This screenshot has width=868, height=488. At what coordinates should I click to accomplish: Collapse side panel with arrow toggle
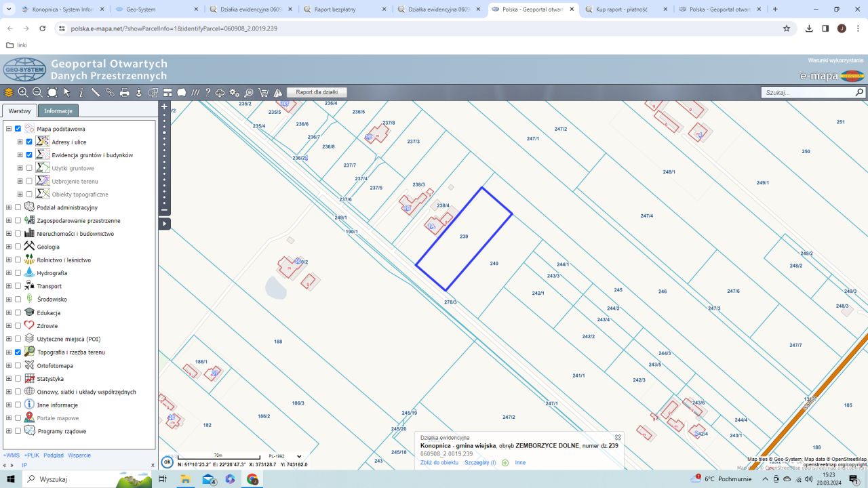click(164, 223)
